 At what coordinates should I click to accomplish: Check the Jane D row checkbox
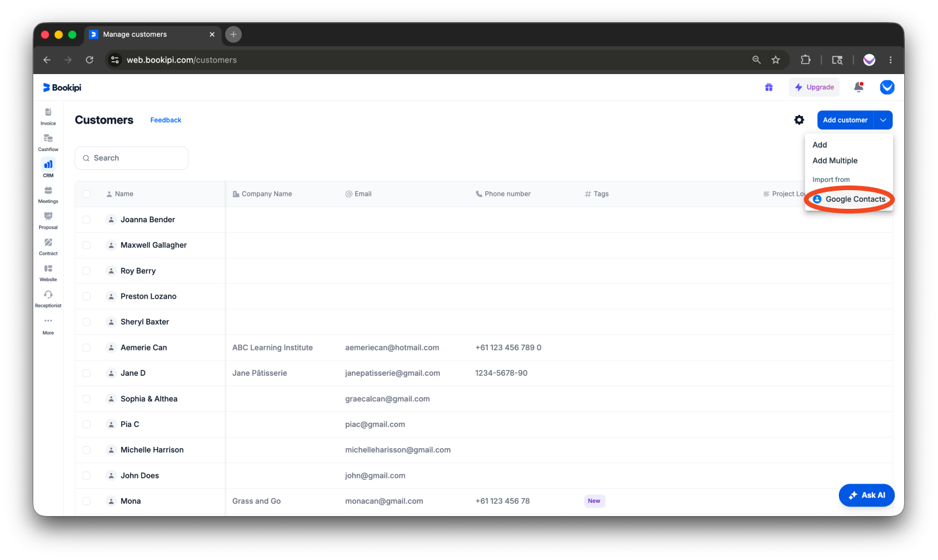coord(86,373)
